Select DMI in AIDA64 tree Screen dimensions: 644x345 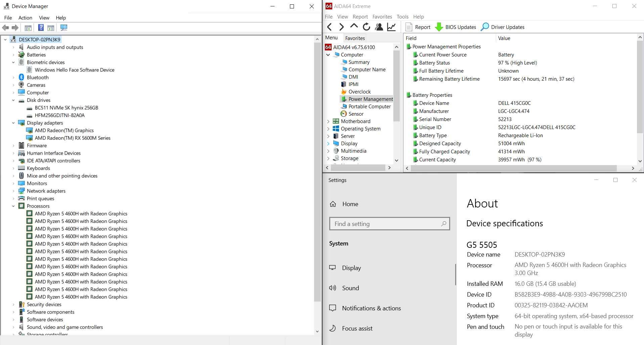tap(353, 77)
